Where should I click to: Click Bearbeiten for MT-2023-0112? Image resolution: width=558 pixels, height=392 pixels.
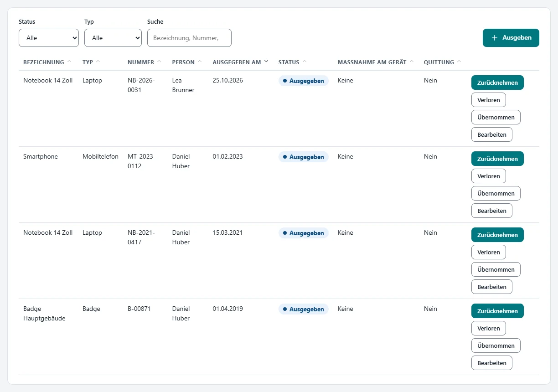click(492, 211)
